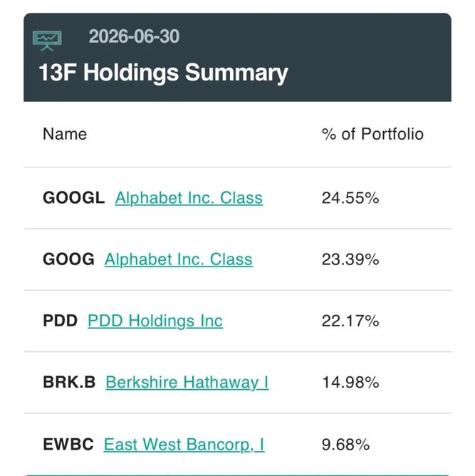This screenshot has height=476, width=475.
Task: Click the presentation chart icon in header
Action: (x=47, y=41)
